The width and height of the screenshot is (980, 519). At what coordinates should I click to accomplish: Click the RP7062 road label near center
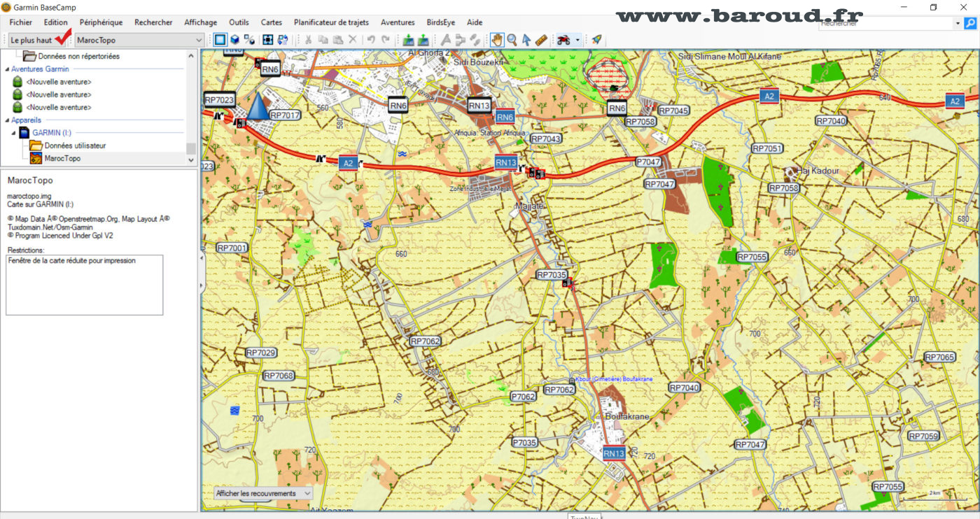[x=425, y=341]
